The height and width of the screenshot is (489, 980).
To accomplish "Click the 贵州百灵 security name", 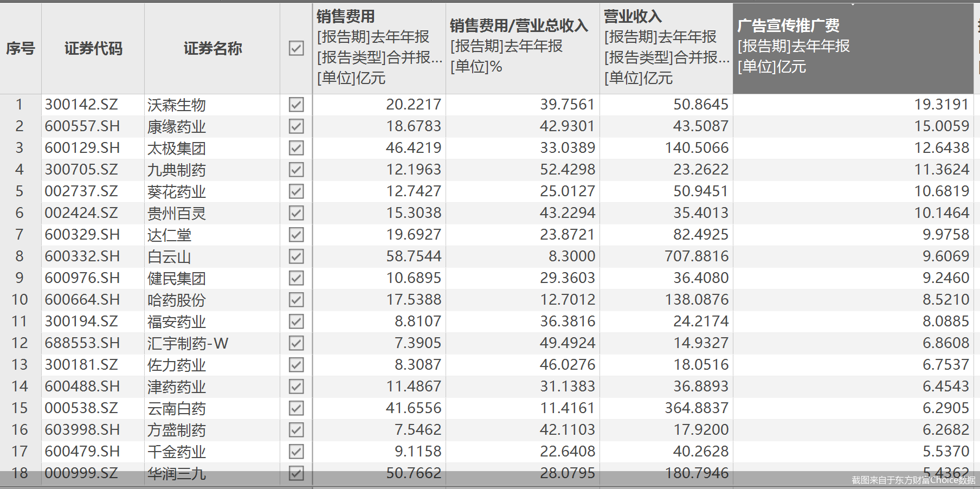I will [177, 213].
